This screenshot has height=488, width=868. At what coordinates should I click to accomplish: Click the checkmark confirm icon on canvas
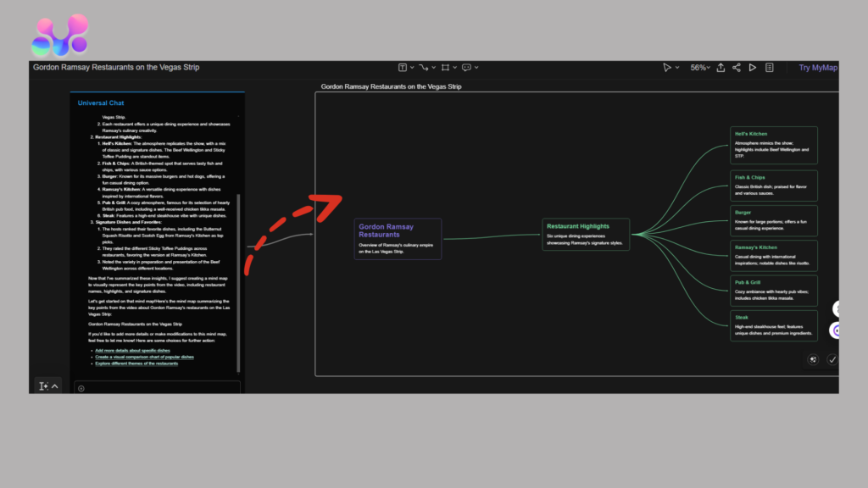832,359
